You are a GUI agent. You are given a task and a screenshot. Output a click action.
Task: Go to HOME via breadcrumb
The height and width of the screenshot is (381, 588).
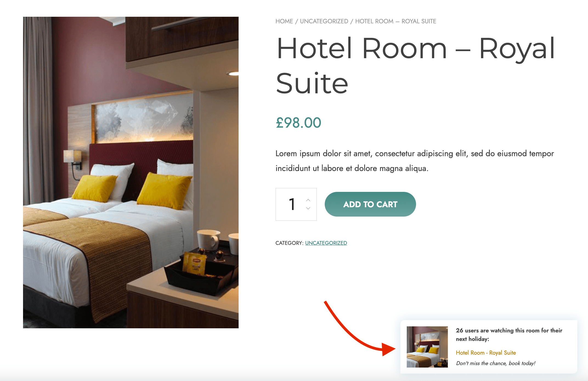point(284,21)
